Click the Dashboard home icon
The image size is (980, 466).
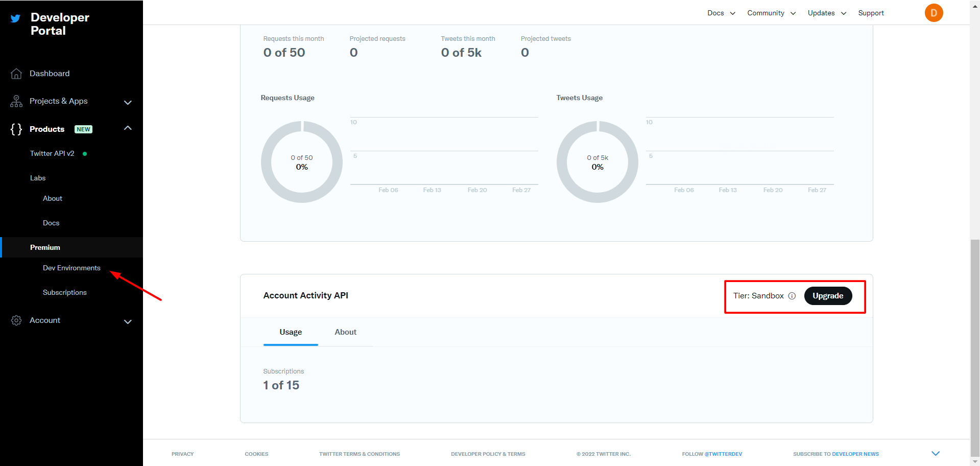pyautogui.click(x=16, y=74)
